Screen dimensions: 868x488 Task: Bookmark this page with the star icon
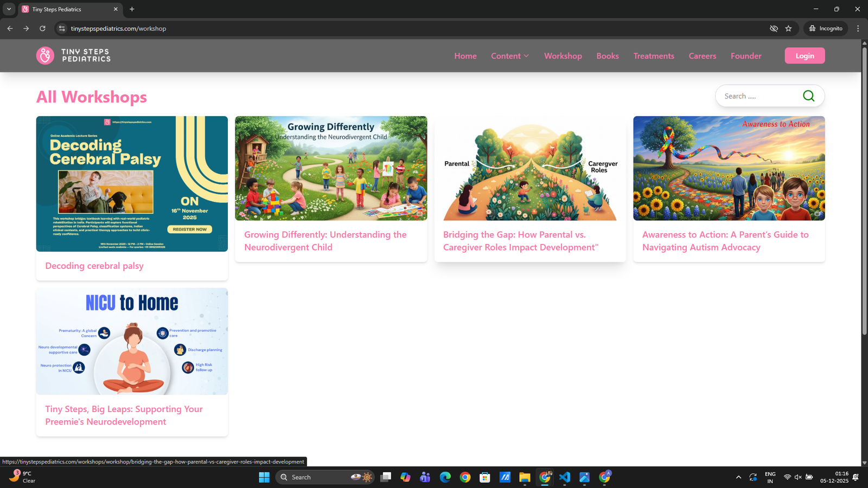788,29
